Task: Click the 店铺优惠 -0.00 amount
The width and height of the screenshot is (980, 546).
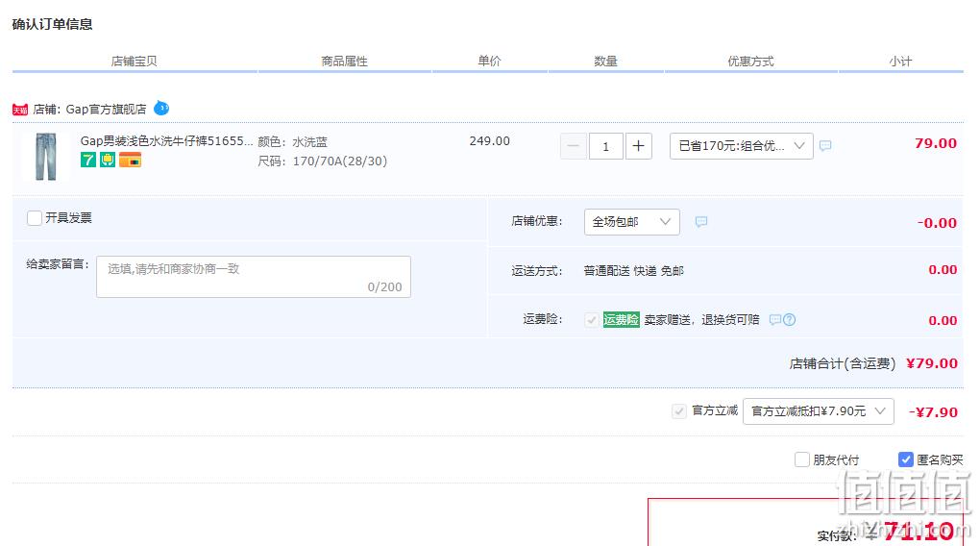Action: point(937,223)
